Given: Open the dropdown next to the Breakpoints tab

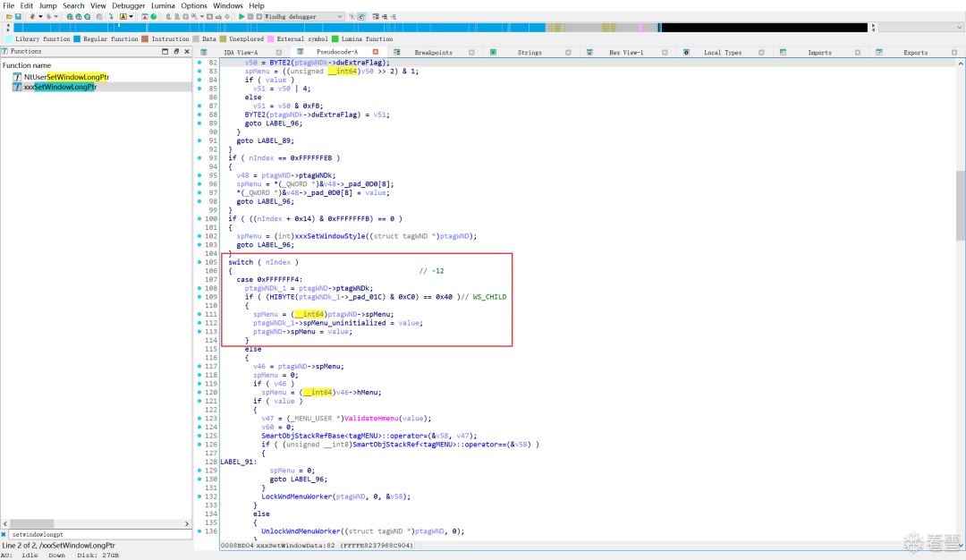Looking at the screenshot, I should click(471, 52).
